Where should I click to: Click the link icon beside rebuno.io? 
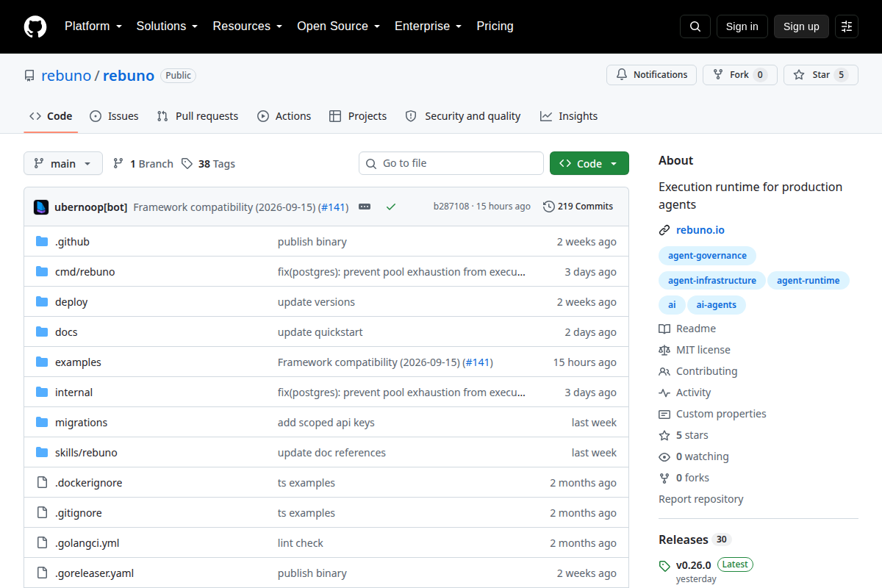(x=664, y=230)
